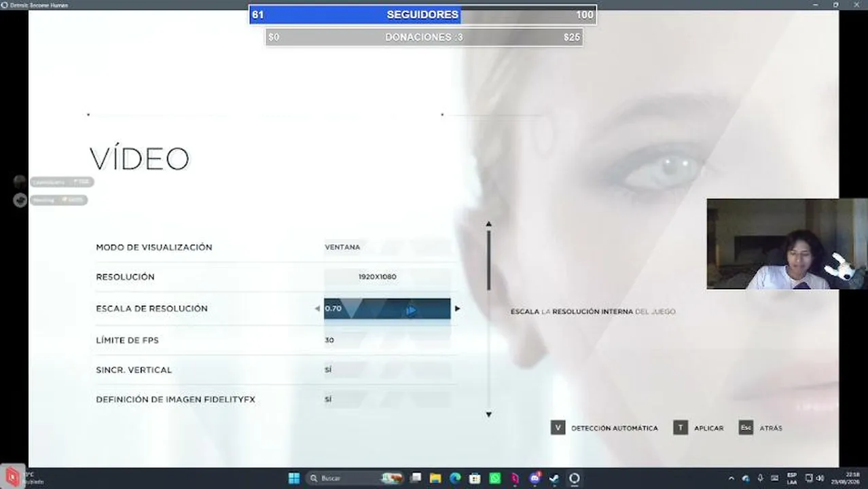Click the ESP LAA language indicator

coord(792,478)
